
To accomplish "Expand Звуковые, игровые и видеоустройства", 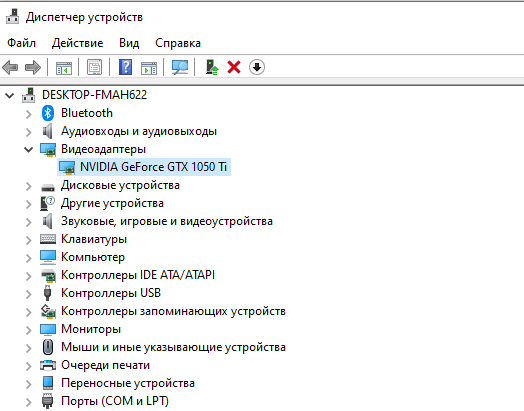I will 29,222.
